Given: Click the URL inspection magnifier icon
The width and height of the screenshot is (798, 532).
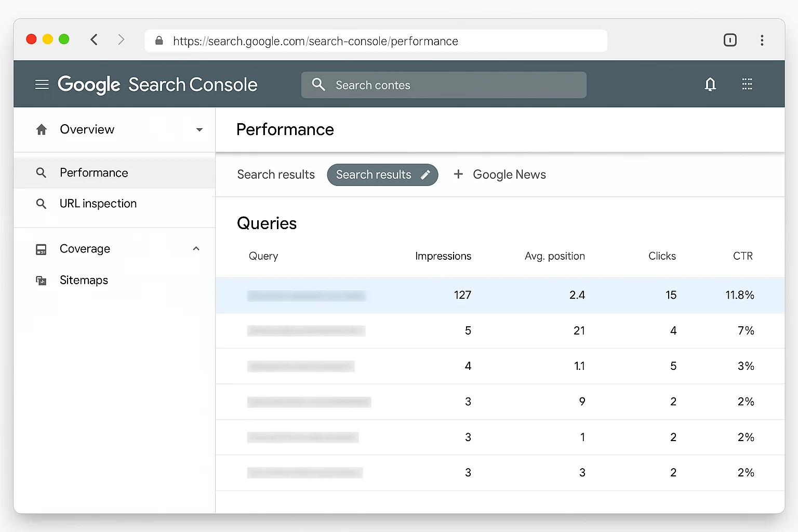Looking at the screenshot, I should click(x=41, y=203).
